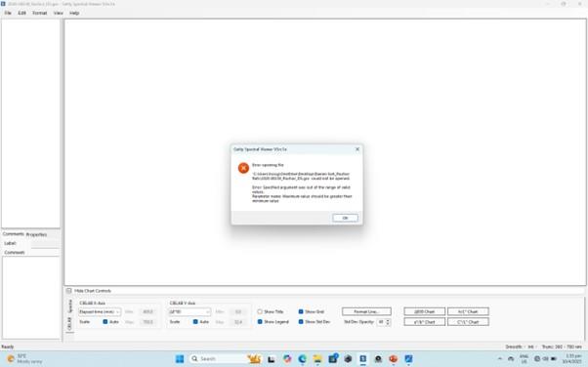Open the dark cube app on taskbar
Viewport: 588px width, 367px height.
click(348, 359)
